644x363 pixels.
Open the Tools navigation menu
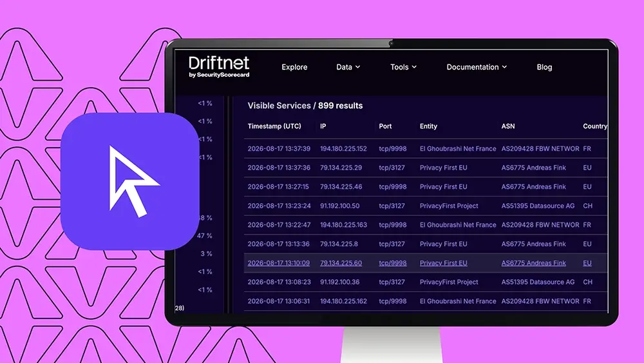[x=403, y=67]
